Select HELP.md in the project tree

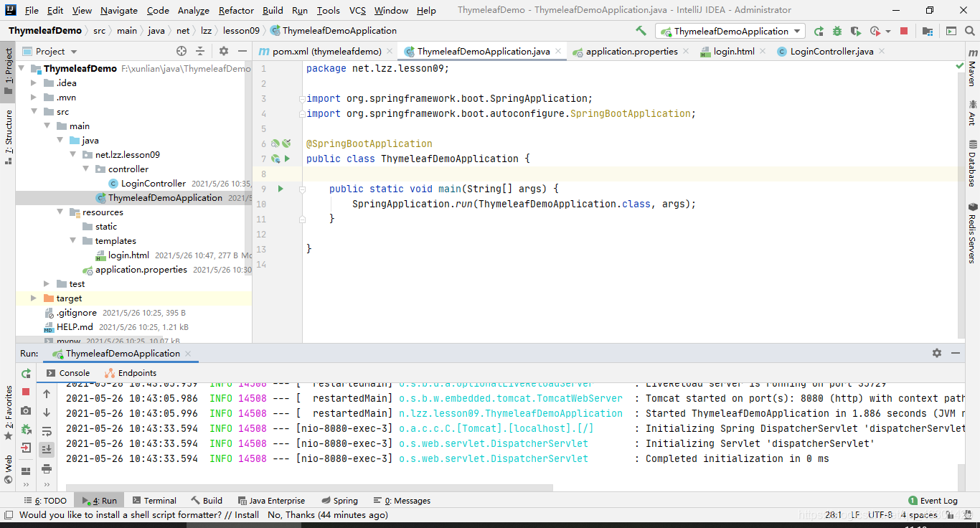pos(75,327)
